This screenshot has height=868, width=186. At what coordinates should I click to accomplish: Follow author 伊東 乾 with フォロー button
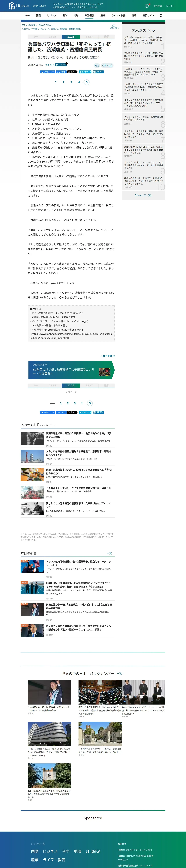[x=60, y=65]
